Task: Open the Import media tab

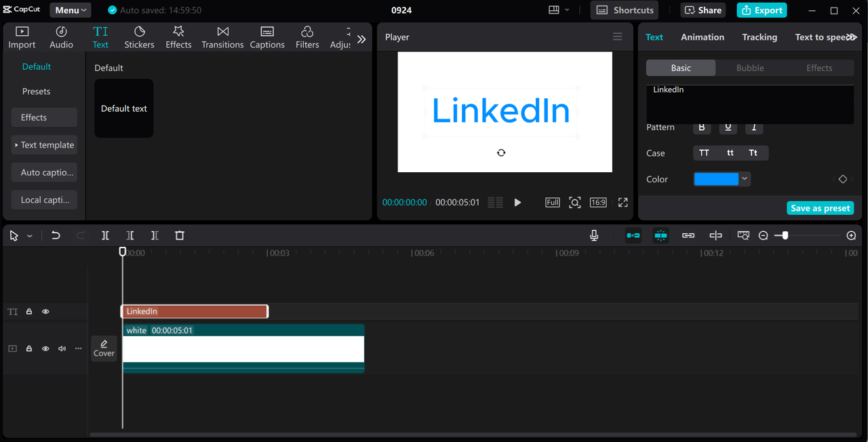Action: 22,38
